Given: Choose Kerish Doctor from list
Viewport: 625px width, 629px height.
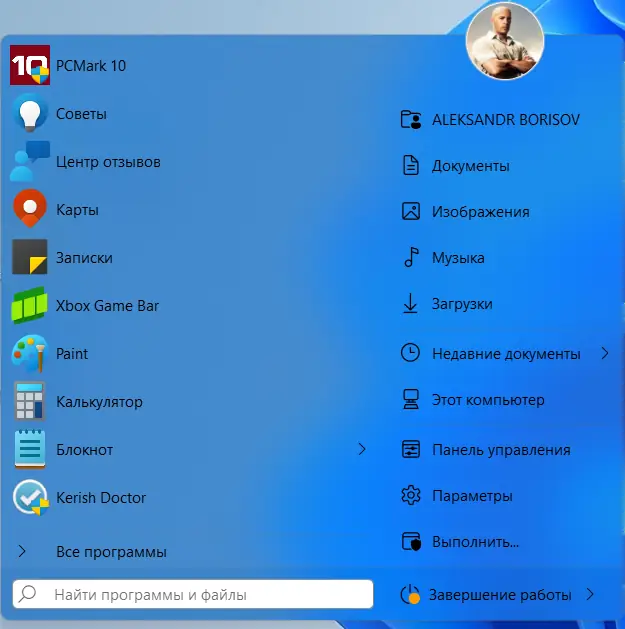Looking at the screenshot, I should point(189,497).
